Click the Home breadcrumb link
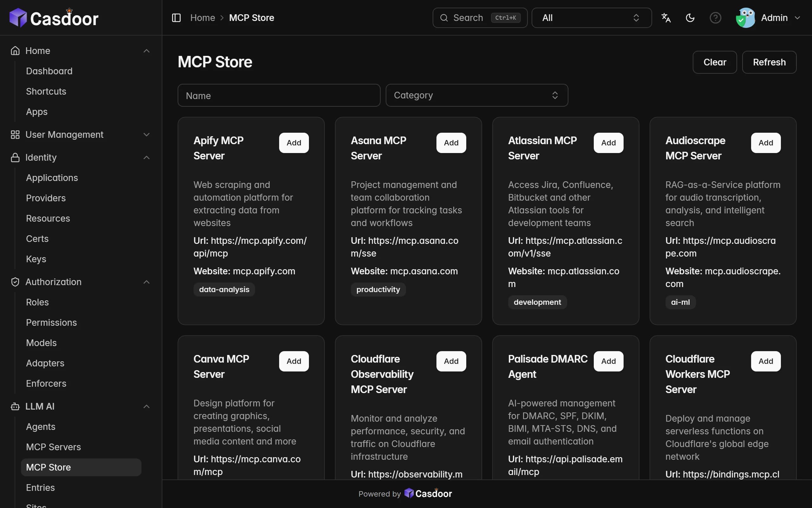Image resolution: width=812 pixels, height=508 pixels. (x=203, y=18)
